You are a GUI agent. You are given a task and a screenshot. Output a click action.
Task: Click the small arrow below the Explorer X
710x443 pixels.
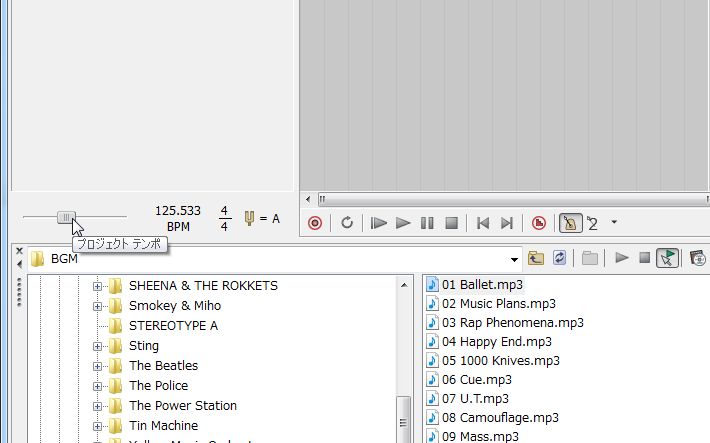(19, 264)
